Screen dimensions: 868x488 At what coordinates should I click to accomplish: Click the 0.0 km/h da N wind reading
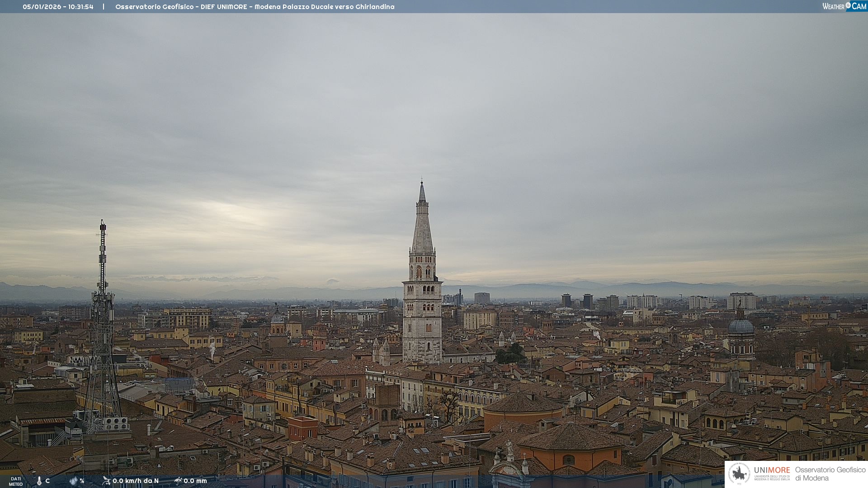point(136,481)
